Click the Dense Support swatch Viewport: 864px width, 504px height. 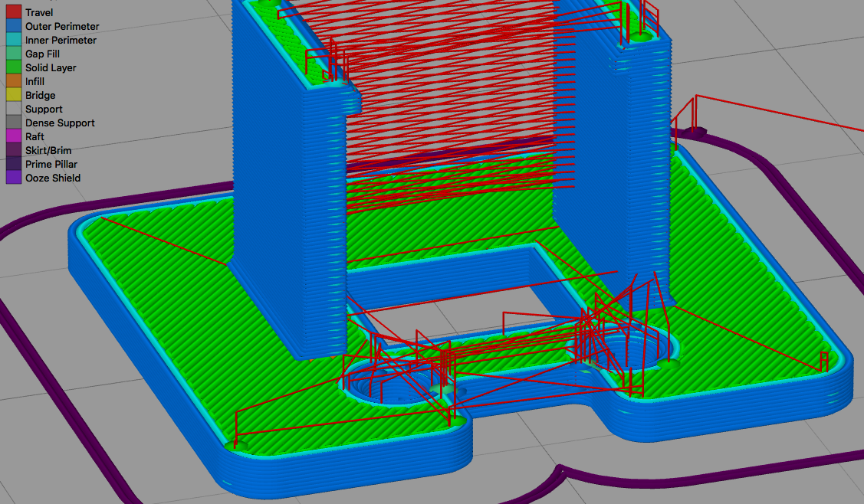(14, 123)
